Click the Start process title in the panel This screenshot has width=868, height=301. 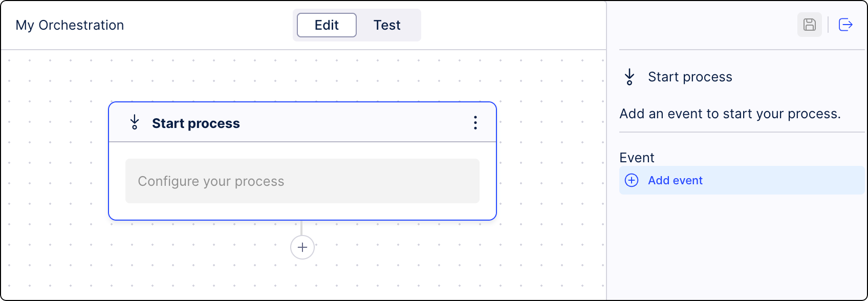coord(690,76)
